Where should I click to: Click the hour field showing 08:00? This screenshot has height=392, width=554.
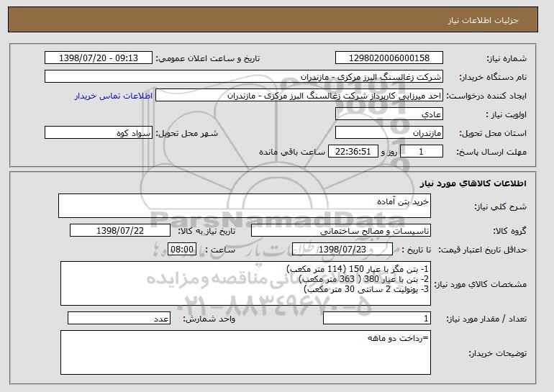(x=182, y=250)
